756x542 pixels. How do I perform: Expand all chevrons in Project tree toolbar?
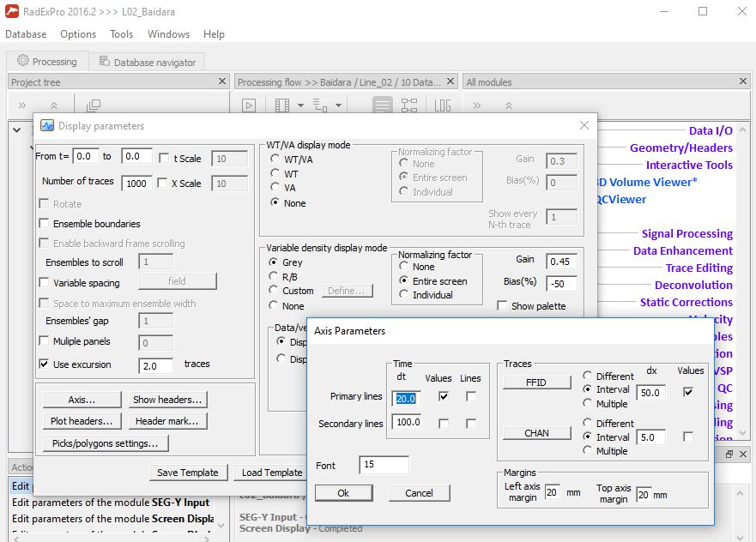coord(22,105)
